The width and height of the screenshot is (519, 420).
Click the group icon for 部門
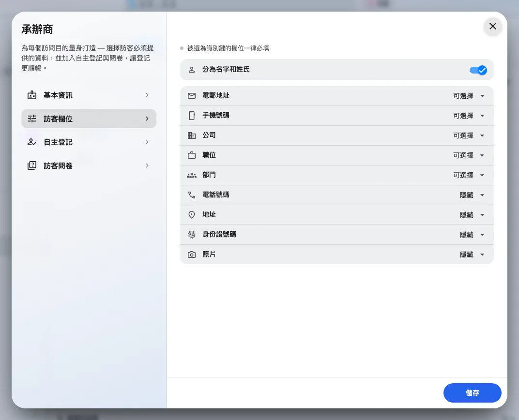point(192,175)
